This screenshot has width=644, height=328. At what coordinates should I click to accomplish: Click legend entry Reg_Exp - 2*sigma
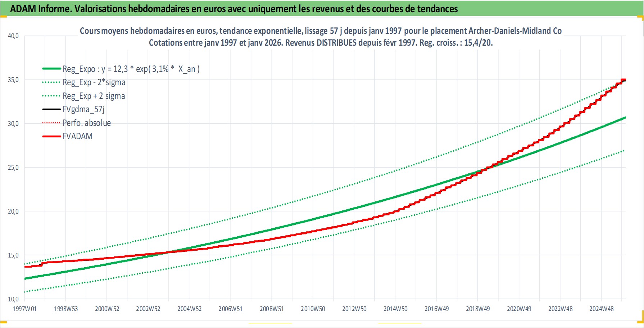tap(94, 82)
